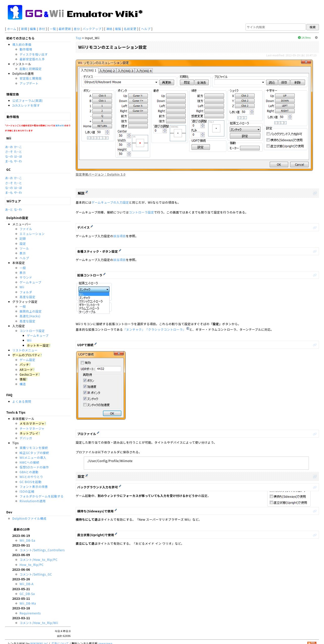Click the 検索 search button
The width and height of the screenshot is (324, 644).
312,27
